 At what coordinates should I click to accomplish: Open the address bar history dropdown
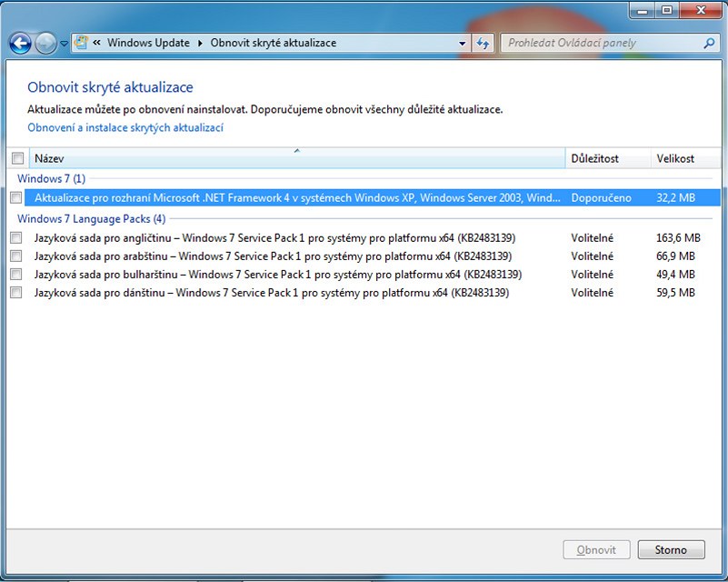tap(463, 43)
